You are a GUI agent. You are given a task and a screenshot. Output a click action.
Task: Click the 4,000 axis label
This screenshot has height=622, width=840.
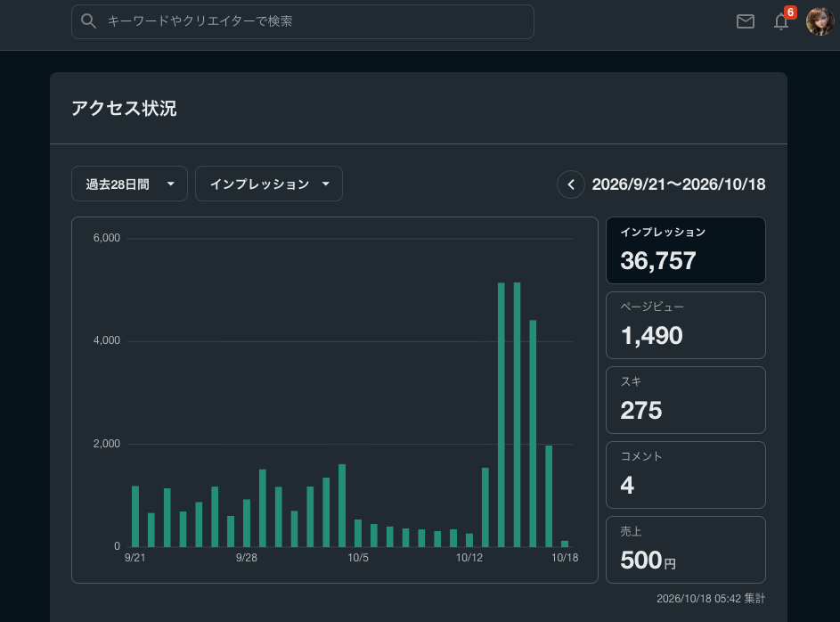[107, 340]
